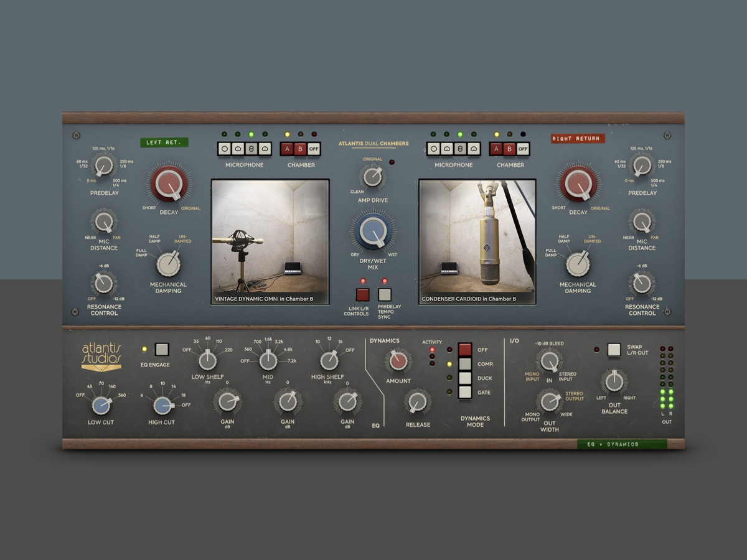Click the Atlantis Dual Chambers title
747x560 pixels.
click(x=374, y=144)
